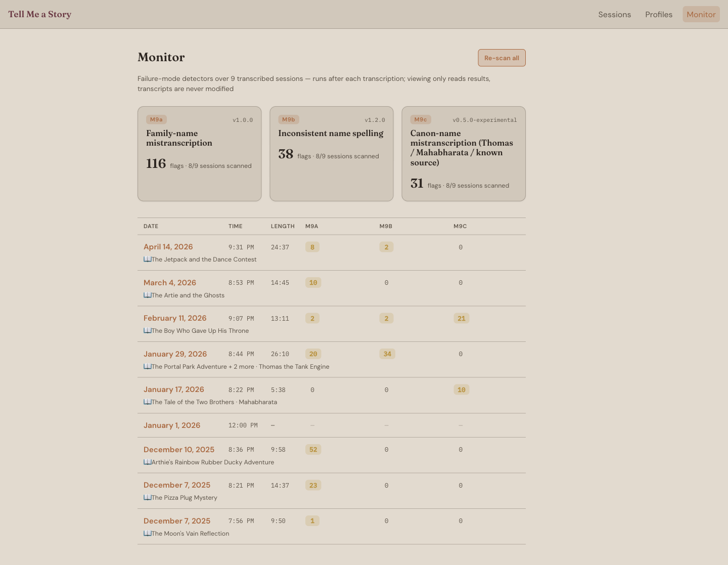Go to Profiles in top navigation
Image resolution: width=728 pixels, height=565 pixels.
point(659,14)
